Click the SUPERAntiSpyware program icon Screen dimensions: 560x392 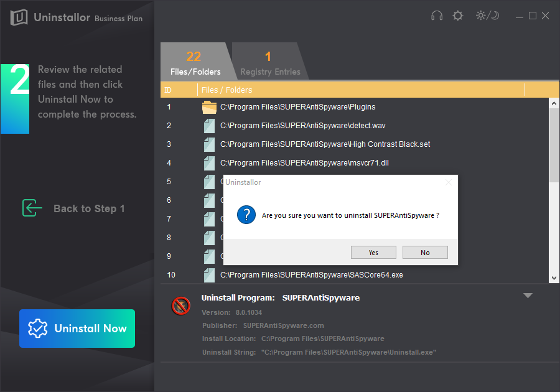tap(181, 306)
